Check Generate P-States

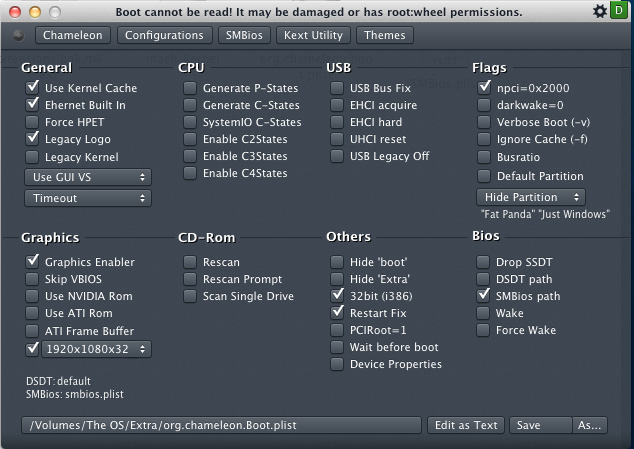point(190,88)
